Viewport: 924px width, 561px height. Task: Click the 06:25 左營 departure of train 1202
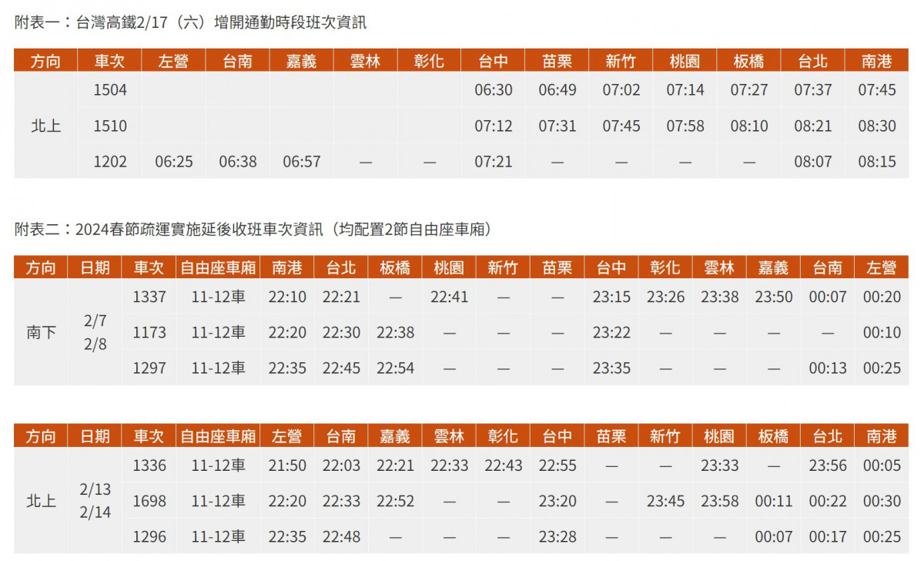pos(174,162)
